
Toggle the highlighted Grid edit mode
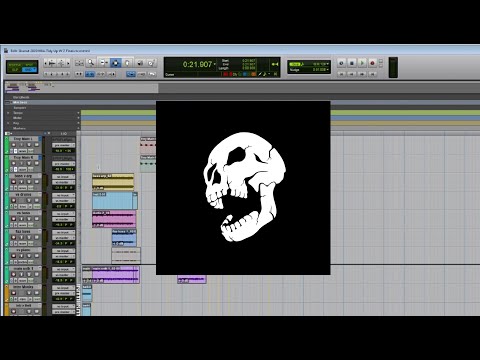coord(29,70)
